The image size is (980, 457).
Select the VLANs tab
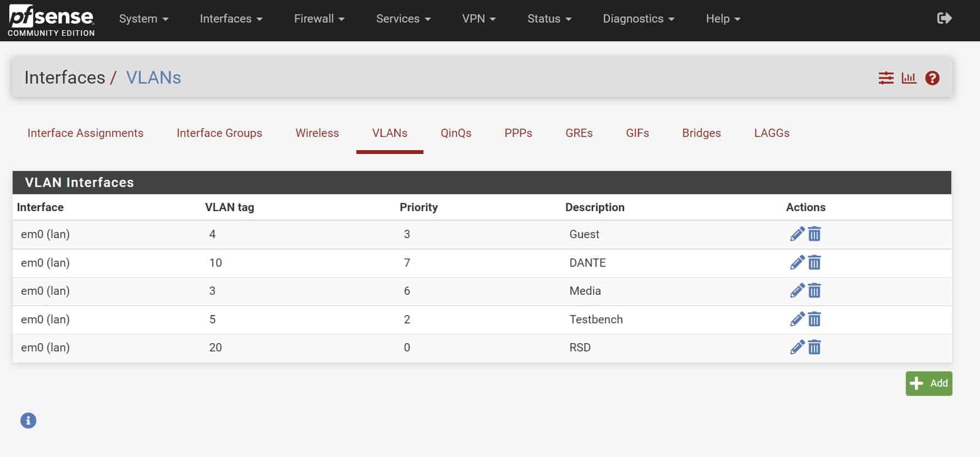tap(390, 133)
